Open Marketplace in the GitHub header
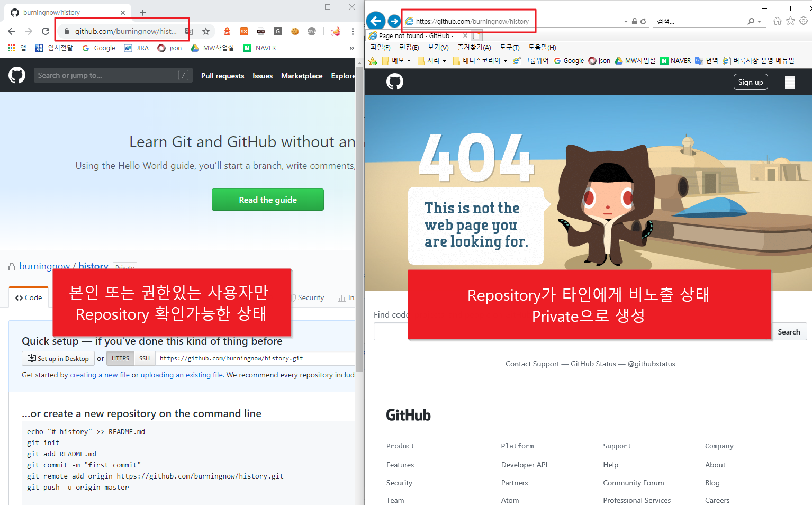 point(302,76)
